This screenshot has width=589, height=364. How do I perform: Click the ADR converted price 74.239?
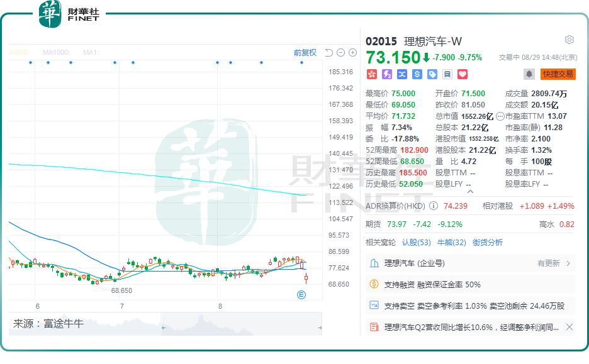point(455,206)
